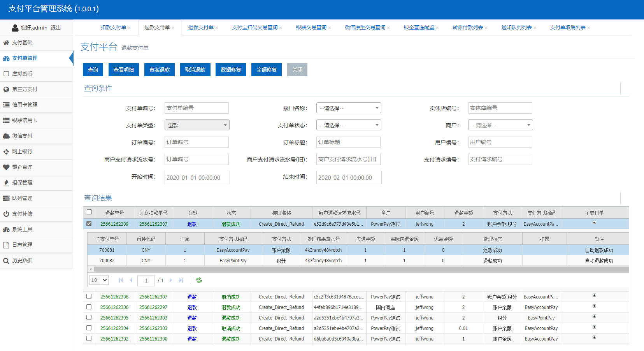Viewport: 644px width, 351px height.
Task: Close the 银联交易查询 tab
Action: point(330,28)
